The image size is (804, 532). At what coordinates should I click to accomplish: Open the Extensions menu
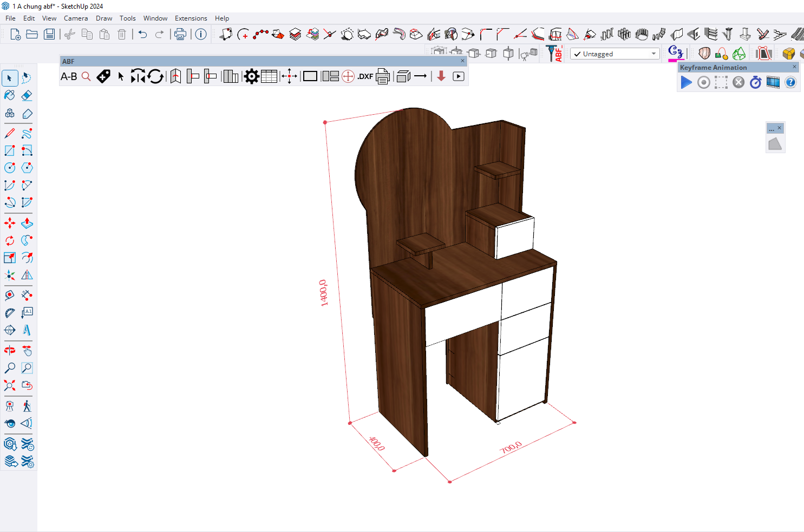191,18
